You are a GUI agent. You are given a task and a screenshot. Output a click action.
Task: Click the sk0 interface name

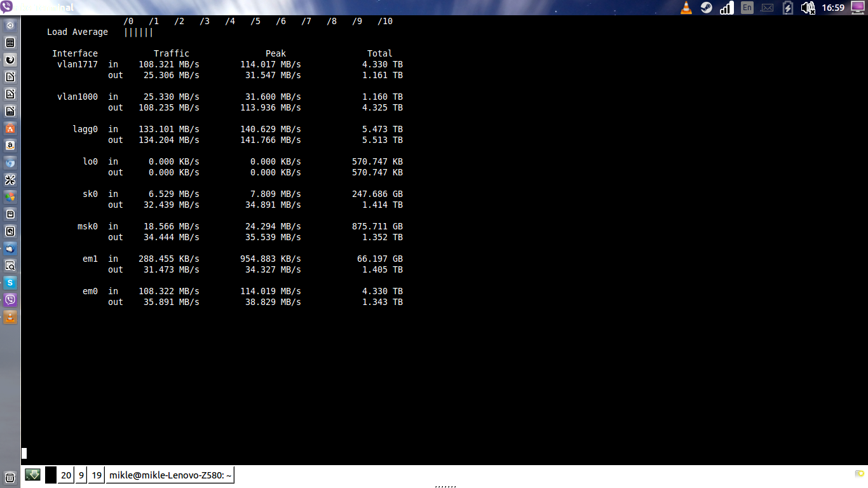[x=90, y=194]
